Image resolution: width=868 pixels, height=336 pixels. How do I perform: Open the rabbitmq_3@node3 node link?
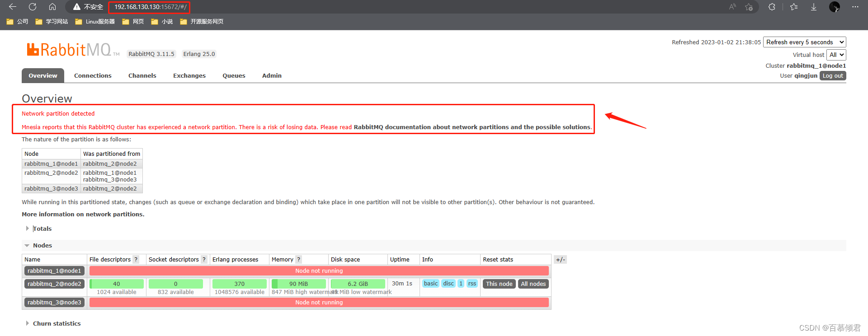54,302
